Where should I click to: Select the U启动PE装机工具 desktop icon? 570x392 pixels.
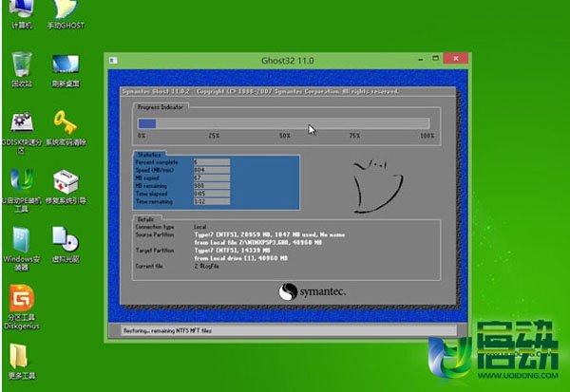22,191
